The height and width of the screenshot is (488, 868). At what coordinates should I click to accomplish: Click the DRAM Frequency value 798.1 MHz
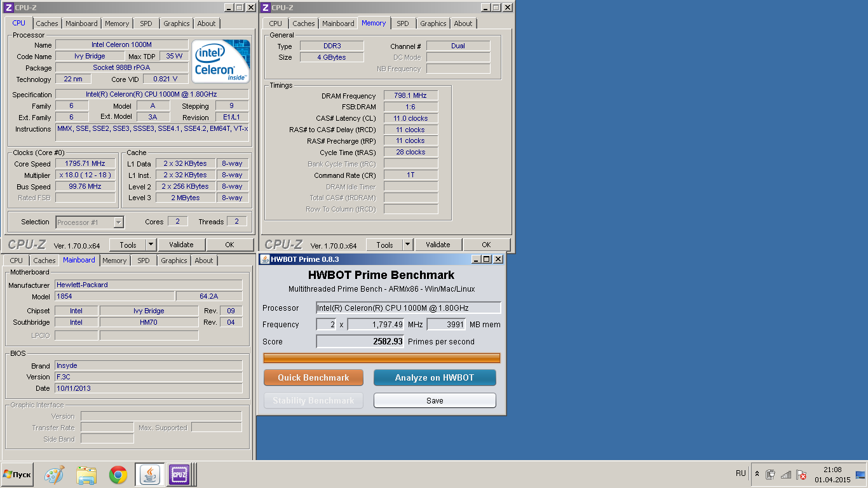(x=410, y=95)
